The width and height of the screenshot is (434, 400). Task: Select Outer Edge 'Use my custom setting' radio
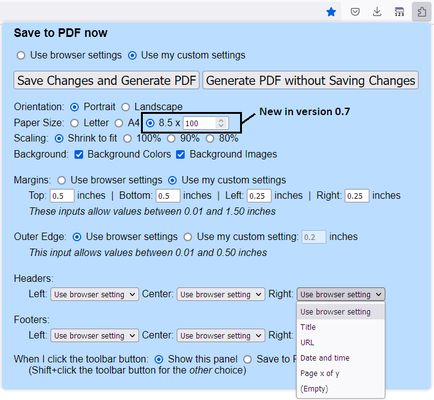[x=188, y=237]
